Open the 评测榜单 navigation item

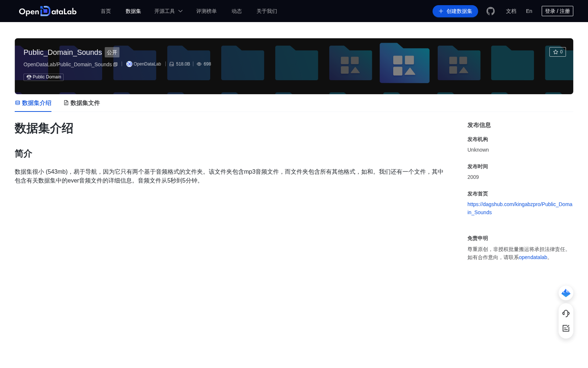pos(207,11)
